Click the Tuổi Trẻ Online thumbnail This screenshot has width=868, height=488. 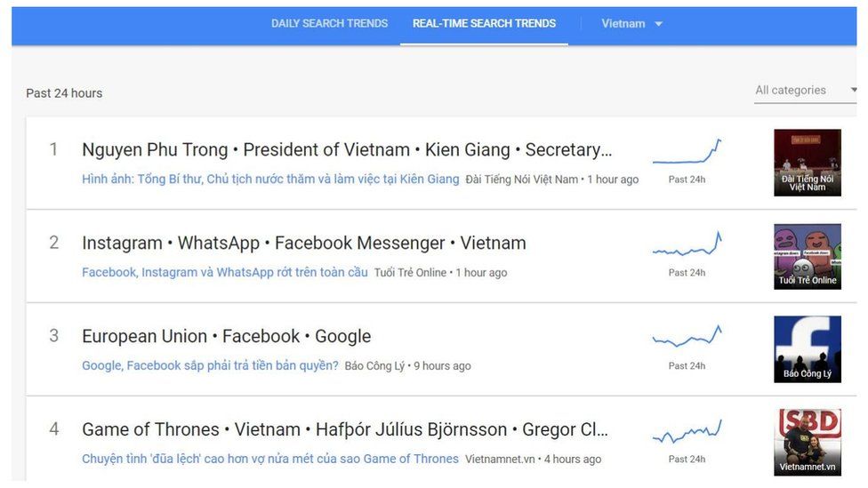coord(807,256)
